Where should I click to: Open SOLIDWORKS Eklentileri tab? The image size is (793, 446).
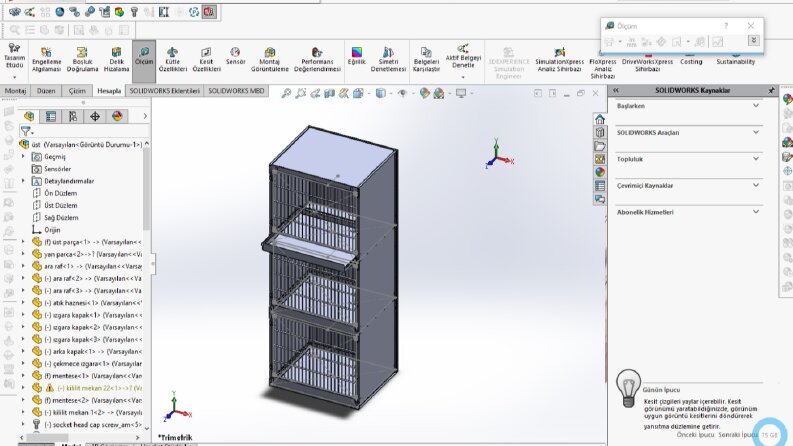click(x=164, y=91)
